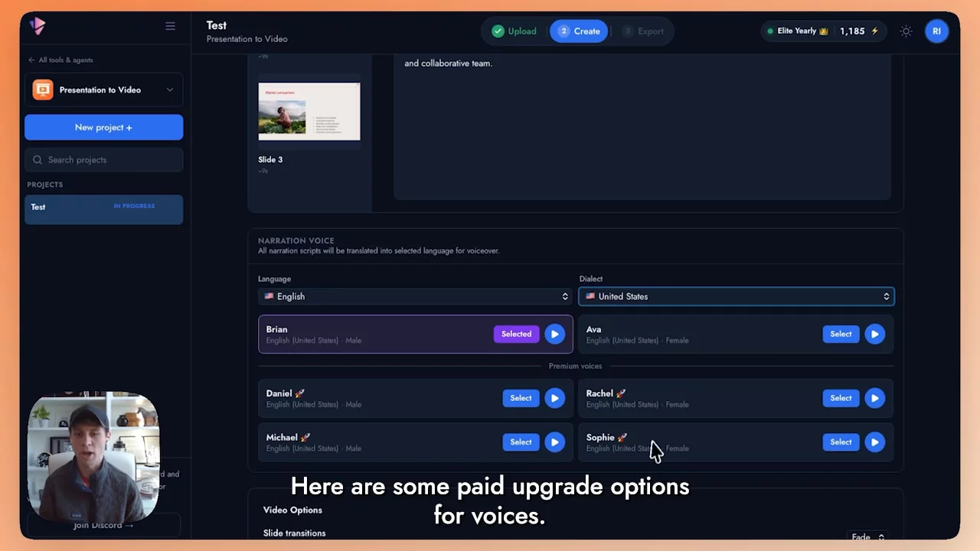980x551 pixels.
Task: Go to the Export step
Action: point(643,31)
